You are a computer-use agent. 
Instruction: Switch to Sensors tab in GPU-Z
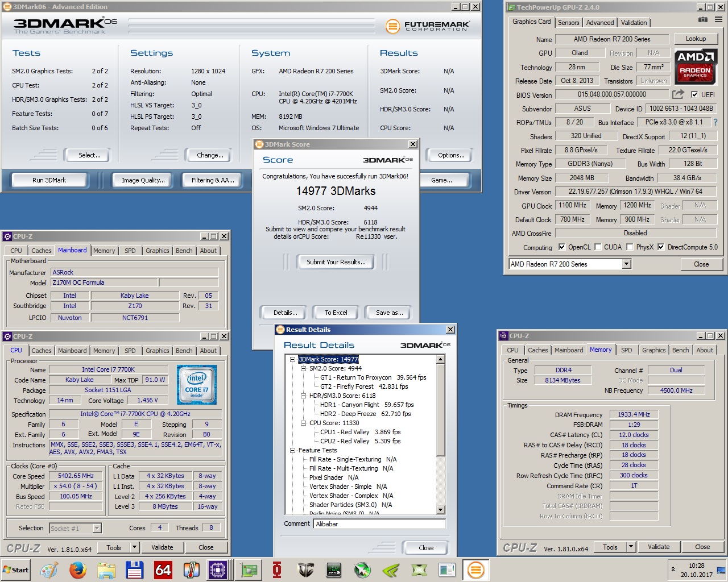(x=568, y=23)
